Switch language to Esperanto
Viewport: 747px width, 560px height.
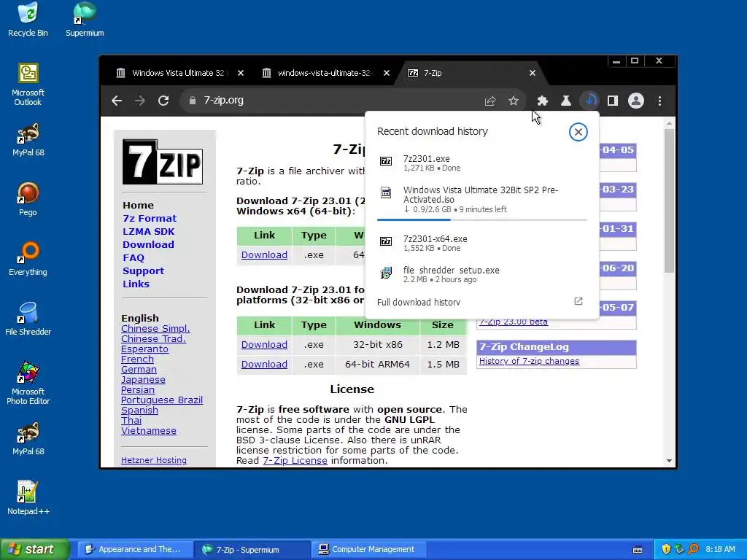pos(145,349)
